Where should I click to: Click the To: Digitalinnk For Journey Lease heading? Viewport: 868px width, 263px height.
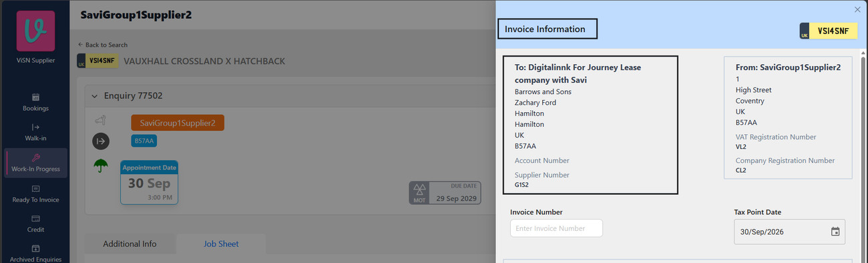(x=578, y=73)
